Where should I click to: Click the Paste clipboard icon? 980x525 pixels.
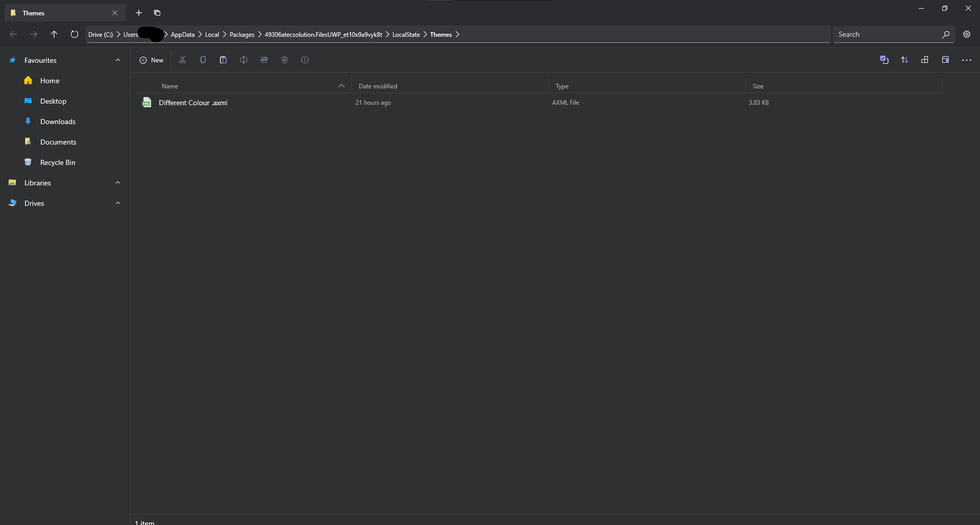point(223,60)
